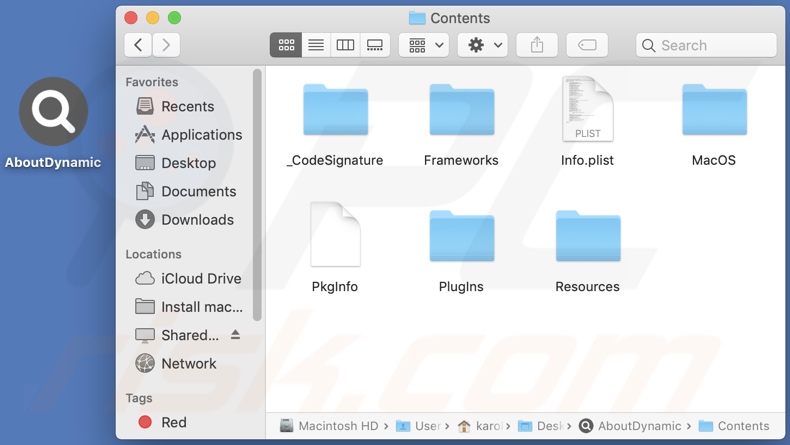
Task: Switch to list view mode
Action: [316, 45]
